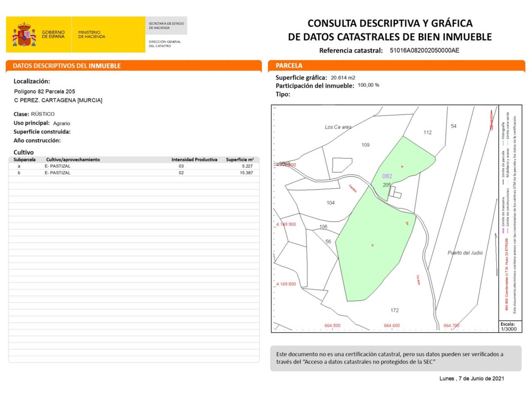This screenshot has height=399, width=532.
Task: Click parcel 104 label on the map
Action: [x=330, y=203]
